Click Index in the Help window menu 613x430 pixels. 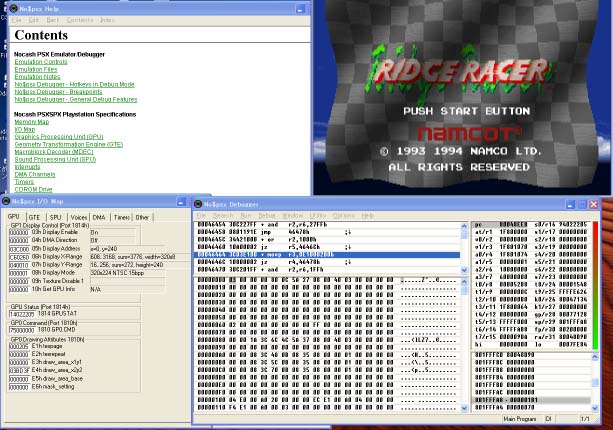coord(107,20)
